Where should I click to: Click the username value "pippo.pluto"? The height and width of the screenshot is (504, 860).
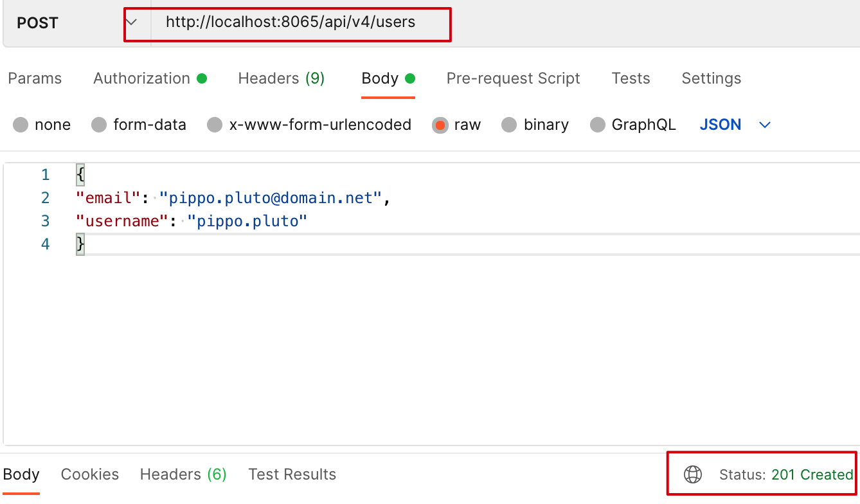247,221
